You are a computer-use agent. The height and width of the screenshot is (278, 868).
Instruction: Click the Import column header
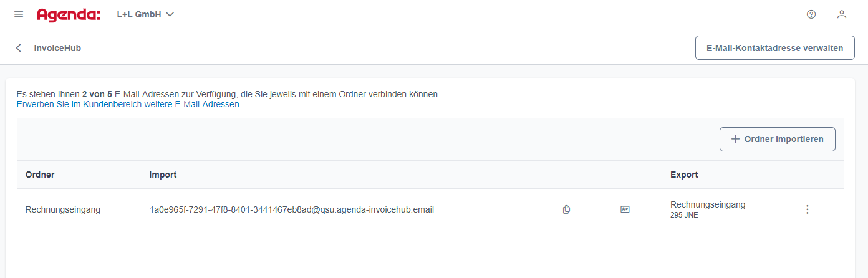(x=163, y=175)
